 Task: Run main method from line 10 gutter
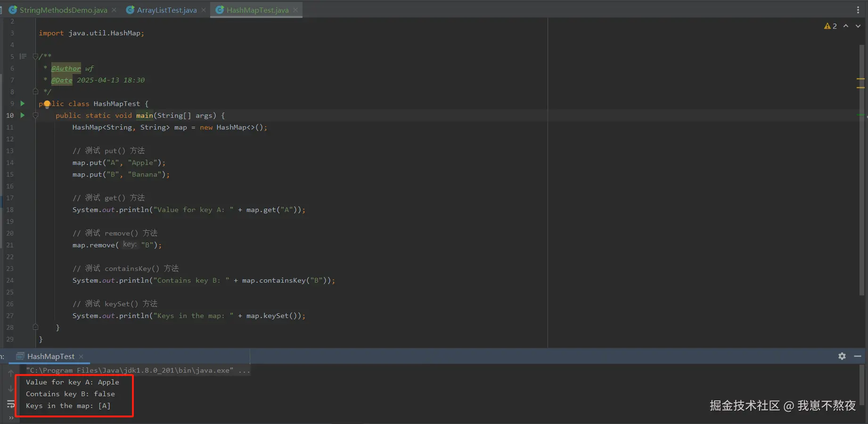[22, 115]
